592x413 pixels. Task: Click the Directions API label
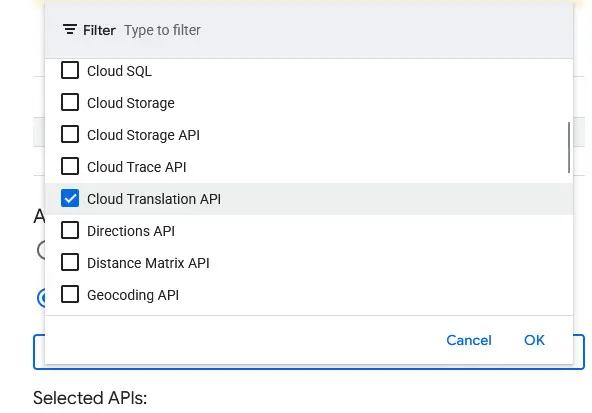click(131, 231)
